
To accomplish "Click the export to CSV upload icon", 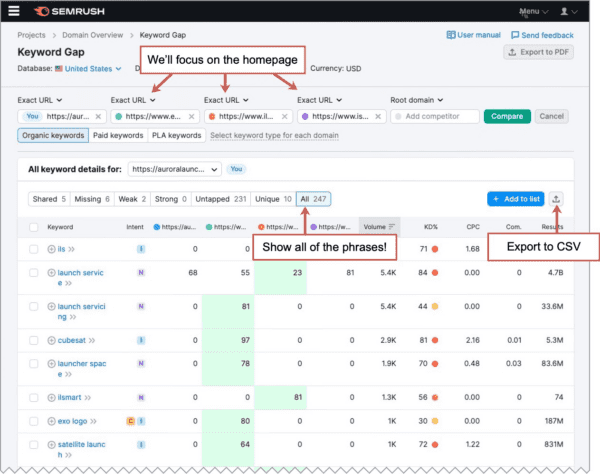I will click(556, 199).
